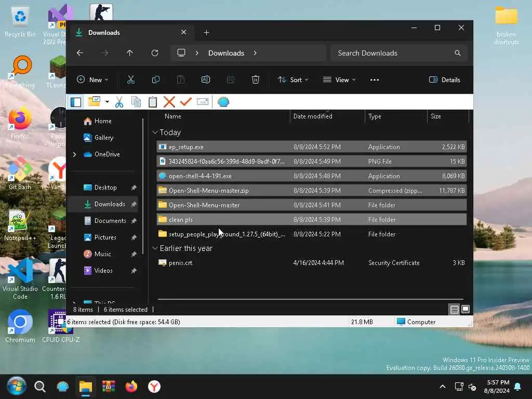Screen dimensions: 532x399
Task: Open Videos in navigation pane
Action: [x=103, y=270]
